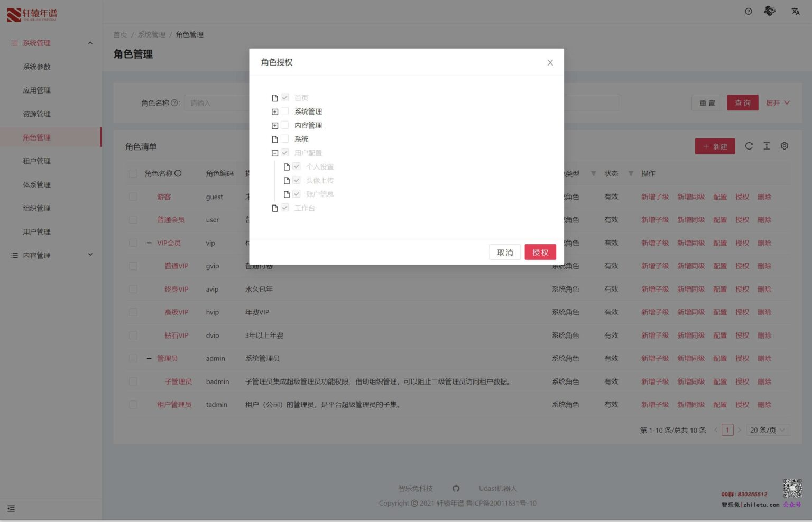
Task: Expand the 系统管理 tree node
Action: click(275, 111)
